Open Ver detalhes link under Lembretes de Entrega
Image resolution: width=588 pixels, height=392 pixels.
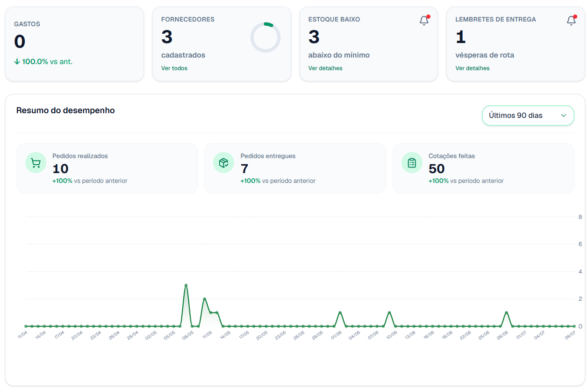tap(473, 68)
